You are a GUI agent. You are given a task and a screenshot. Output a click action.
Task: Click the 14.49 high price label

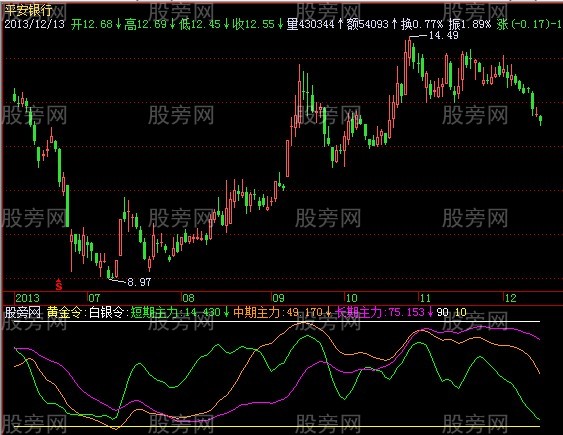pos(443,35)
